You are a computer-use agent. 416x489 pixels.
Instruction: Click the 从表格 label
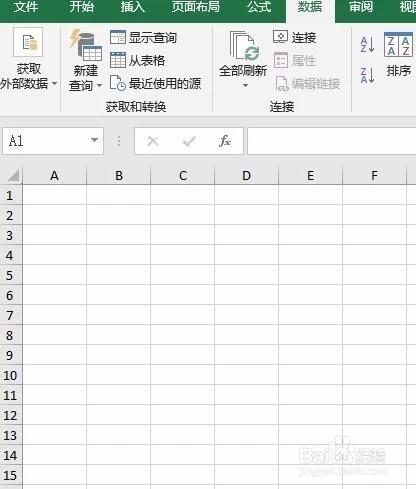pyautogui.click(x=147, y=61)
